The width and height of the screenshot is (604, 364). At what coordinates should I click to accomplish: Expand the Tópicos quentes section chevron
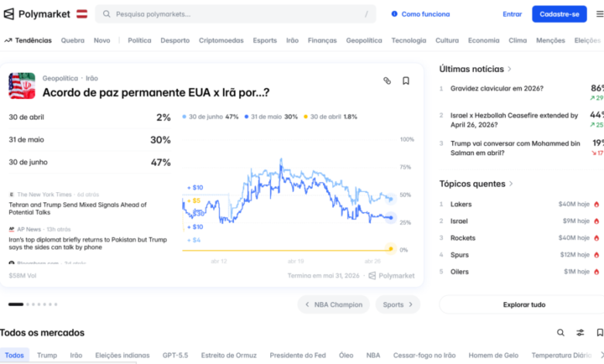pyautogui.click(x=511, y=184)
